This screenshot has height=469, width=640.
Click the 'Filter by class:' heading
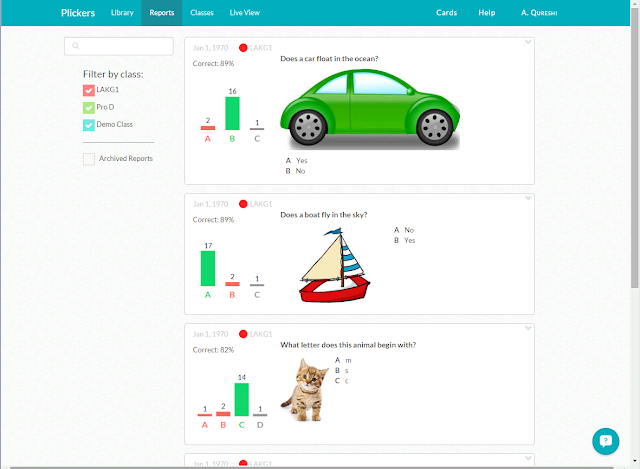(113, 74)
